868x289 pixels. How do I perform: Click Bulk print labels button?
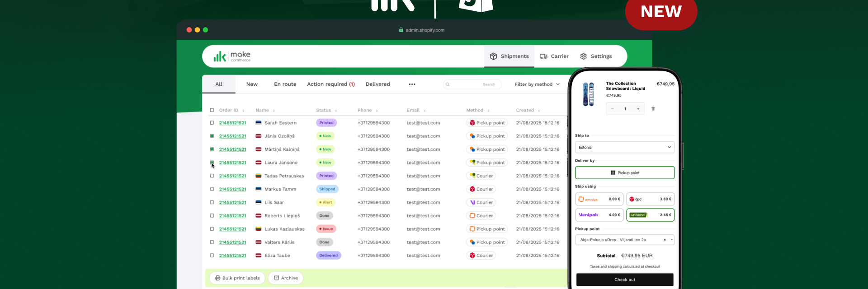pos(238,278)
